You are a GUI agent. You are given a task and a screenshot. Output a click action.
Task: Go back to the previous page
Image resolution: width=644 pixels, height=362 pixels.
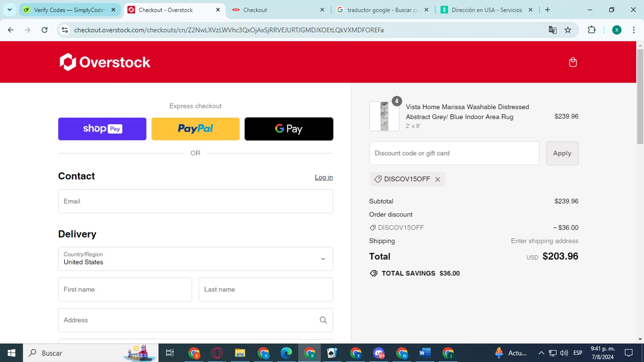[11, 30]
